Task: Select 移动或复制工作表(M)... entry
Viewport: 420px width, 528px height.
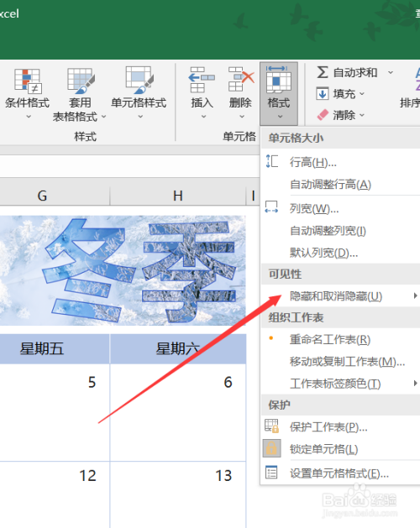Action: (340, 361)
